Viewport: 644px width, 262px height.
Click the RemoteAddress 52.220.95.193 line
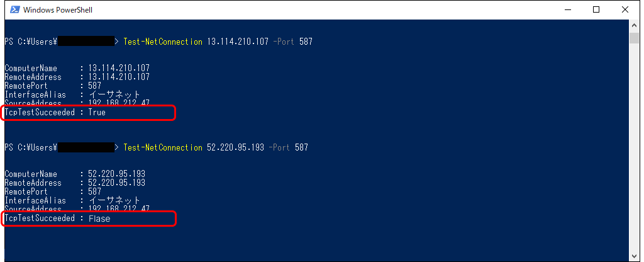click(x=75, y=183)
